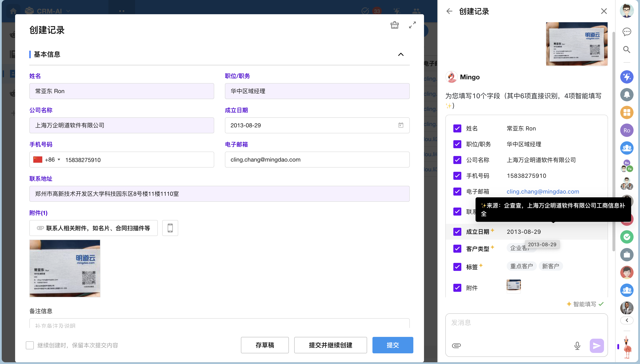Open the search icon in right sidebar
Viewport: 640px width, 364px height.
click(626, 50)
